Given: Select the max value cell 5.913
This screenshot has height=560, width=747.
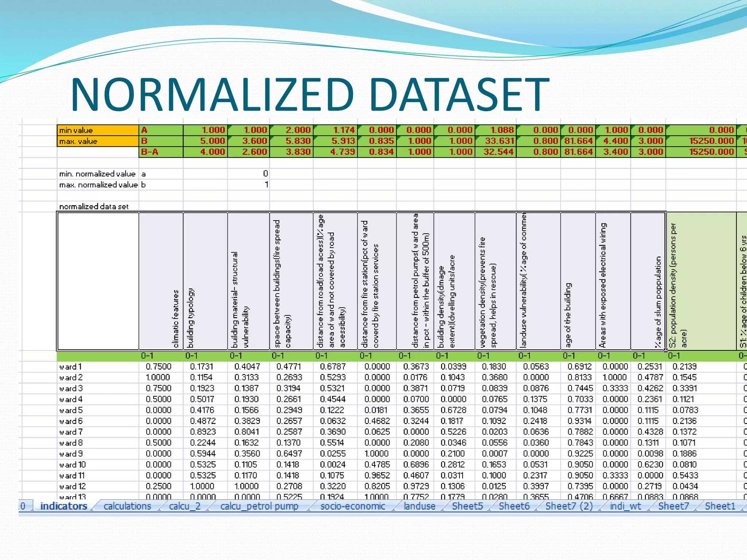Looking at the screenshot, I should (x=335, y=141).
